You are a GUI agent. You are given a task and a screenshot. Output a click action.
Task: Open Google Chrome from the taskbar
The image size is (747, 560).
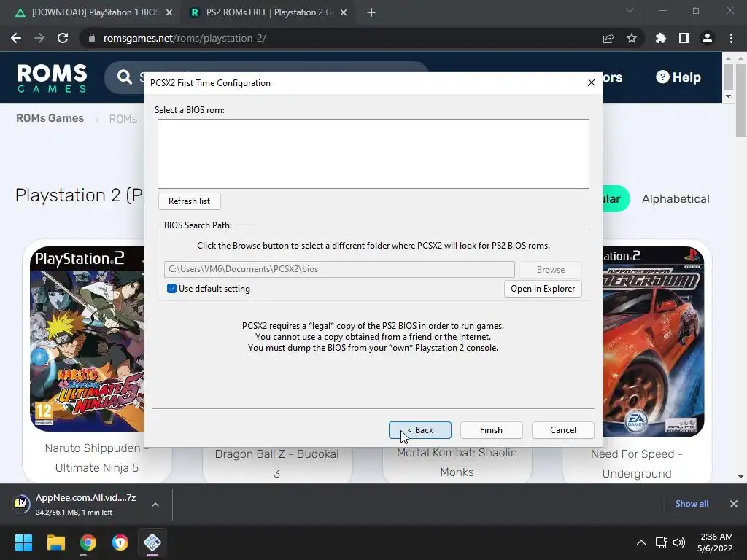point(88,542)
